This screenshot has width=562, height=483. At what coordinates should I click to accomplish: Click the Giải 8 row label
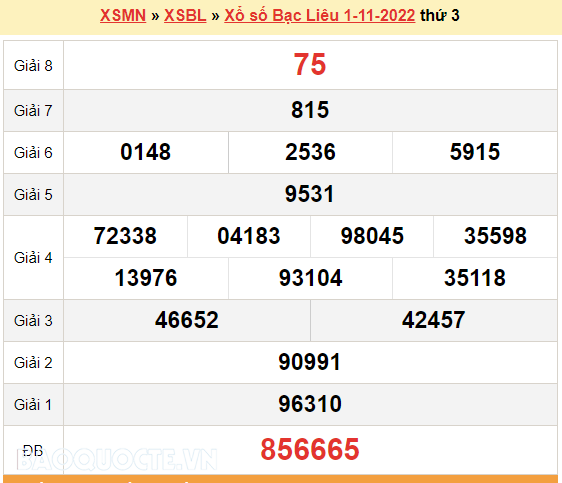33,66
